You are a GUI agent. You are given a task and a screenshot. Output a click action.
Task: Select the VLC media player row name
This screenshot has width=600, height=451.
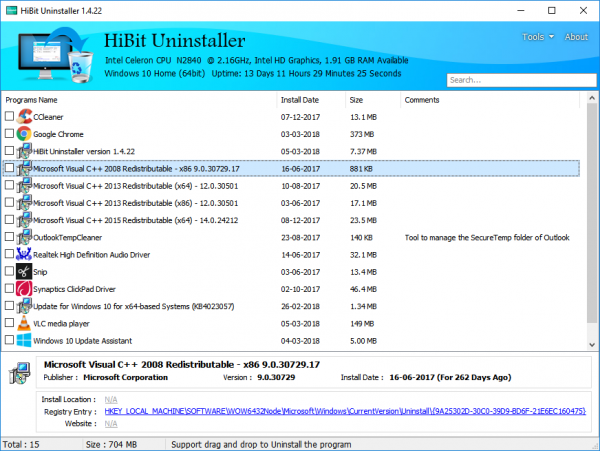(61, 324)
